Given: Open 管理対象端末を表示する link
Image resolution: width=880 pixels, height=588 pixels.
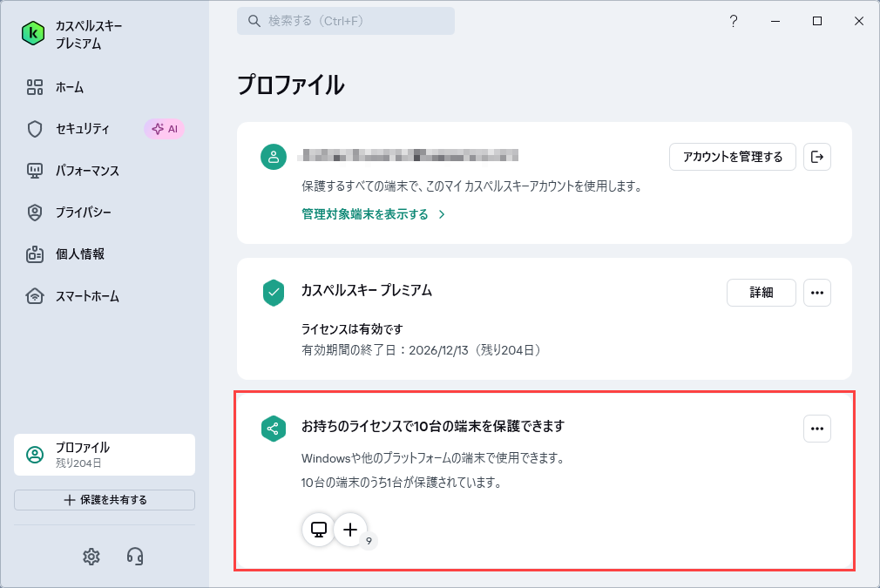Looking at the screenshot, I should point(365,214).
